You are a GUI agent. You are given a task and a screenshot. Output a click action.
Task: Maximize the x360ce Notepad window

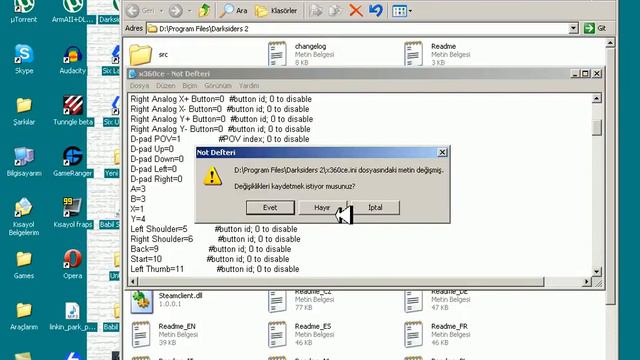tap(585, 73)
